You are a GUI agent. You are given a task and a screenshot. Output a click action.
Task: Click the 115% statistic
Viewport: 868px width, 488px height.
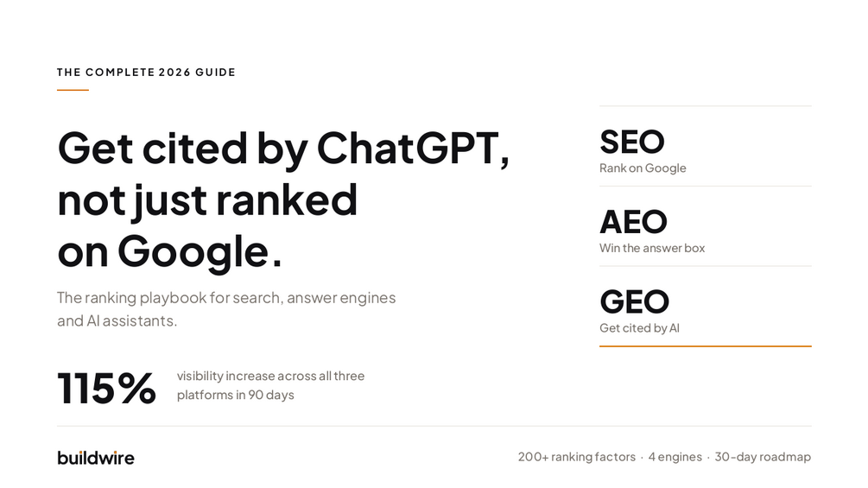[x=107, y=388]
